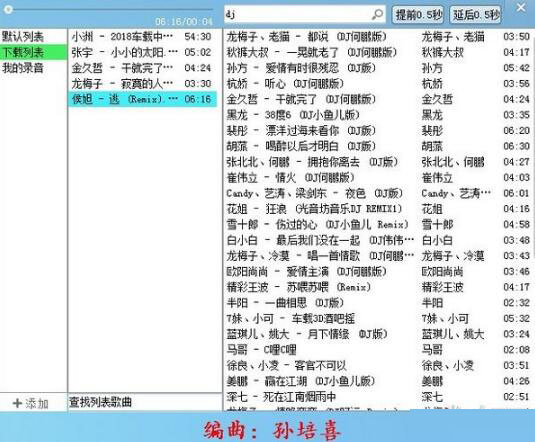Choose 马哥 - C哩C哩 result
535x442 pixels.
tap(378, 350)
